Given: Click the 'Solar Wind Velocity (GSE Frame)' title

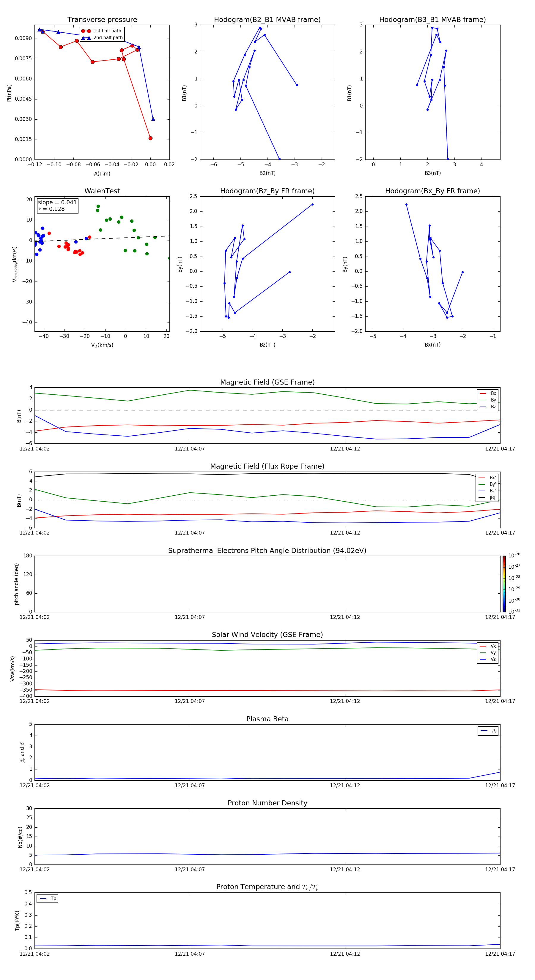Looking at the screenshot, I should (267, 635).
